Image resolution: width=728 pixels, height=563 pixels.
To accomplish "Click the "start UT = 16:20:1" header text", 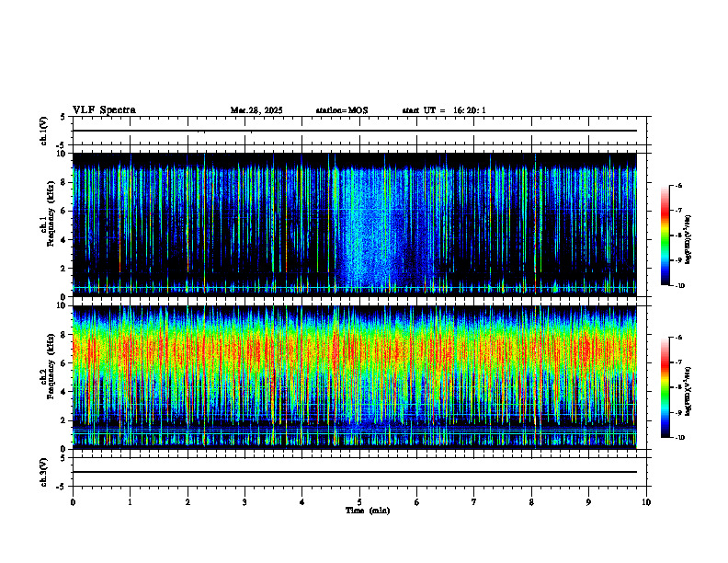I will [444, 110].
